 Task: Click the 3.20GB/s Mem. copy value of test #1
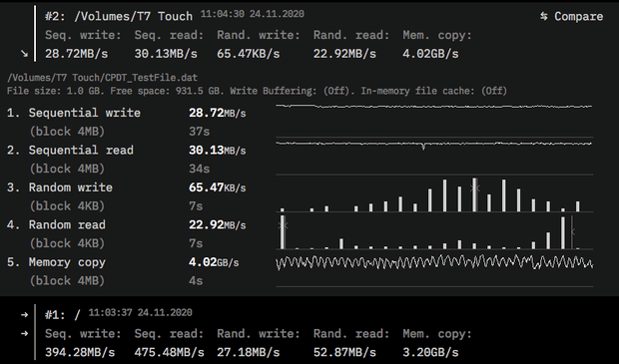[430, 352]
